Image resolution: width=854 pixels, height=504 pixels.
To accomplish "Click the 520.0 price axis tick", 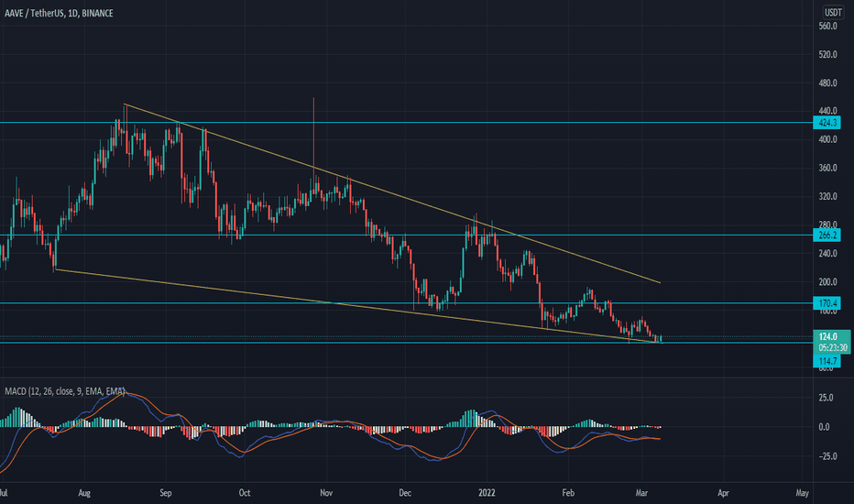I will coord(827,54).
